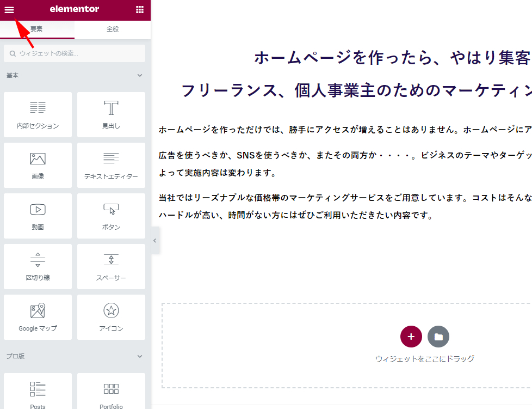Screen dimensions: 532x409
Task: Select the 動画 (Video) widget
Action: 38,216
